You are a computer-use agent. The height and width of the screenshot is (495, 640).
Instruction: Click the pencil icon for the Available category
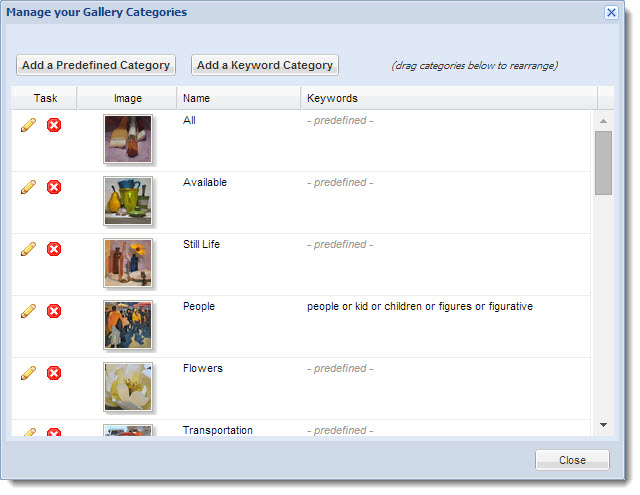click(x=28, y=187)
